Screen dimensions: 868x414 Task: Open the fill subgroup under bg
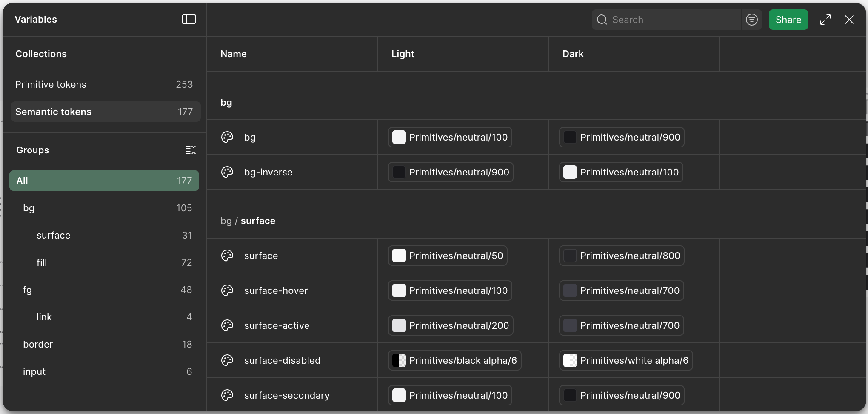coord(104,262)
